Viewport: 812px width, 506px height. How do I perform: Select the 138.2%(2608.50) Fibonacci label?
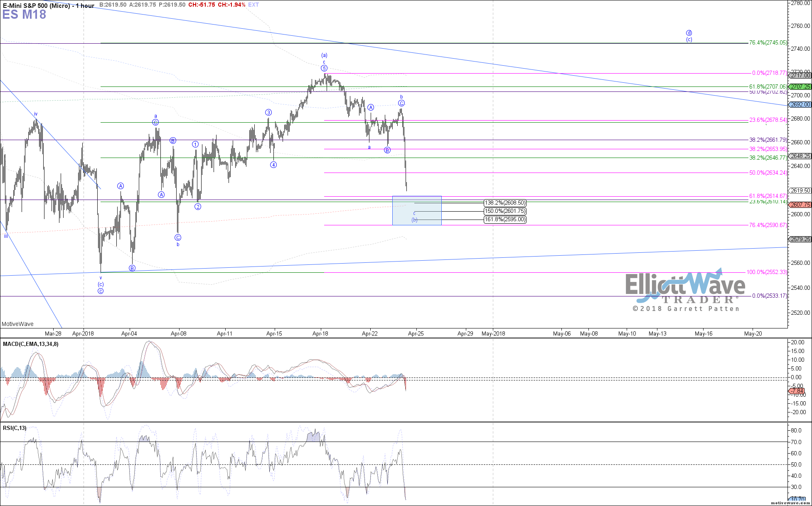505,203
